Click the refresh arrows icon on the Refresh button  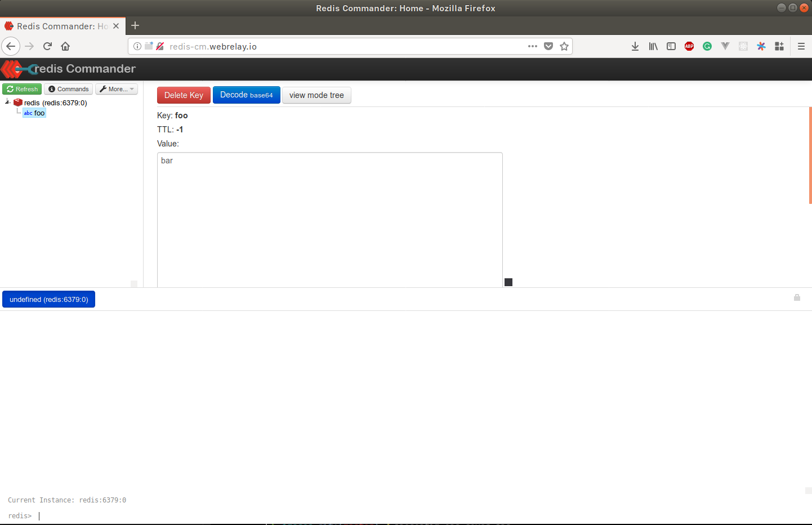(9, 88)
